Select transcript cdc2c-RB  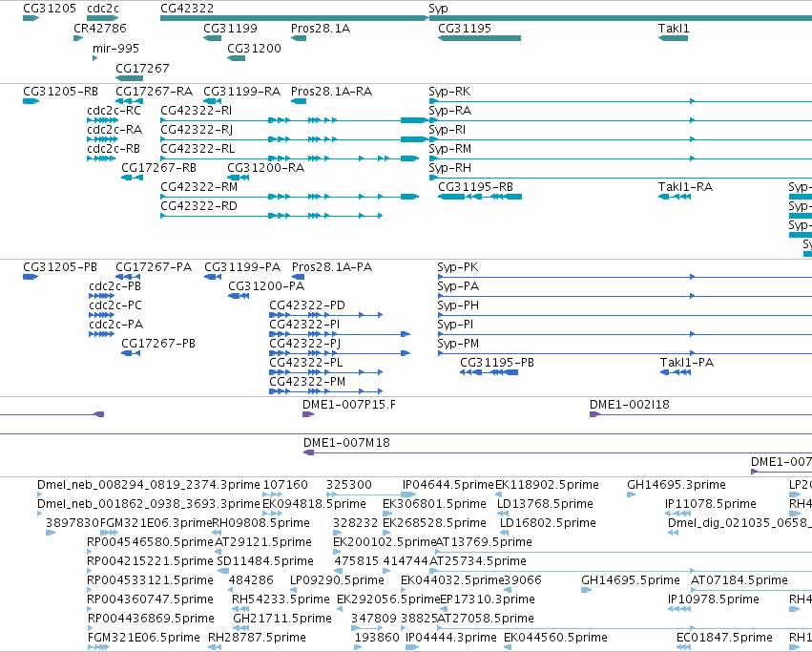pyautogui.click(x=114, y=149)
